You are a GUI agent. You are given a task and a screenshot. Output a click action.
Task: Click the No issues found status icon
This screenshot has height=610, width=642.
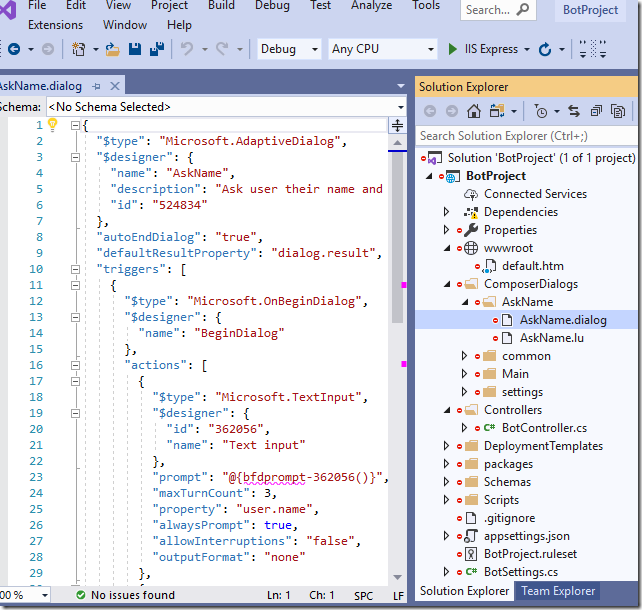[x=81, y=594]
